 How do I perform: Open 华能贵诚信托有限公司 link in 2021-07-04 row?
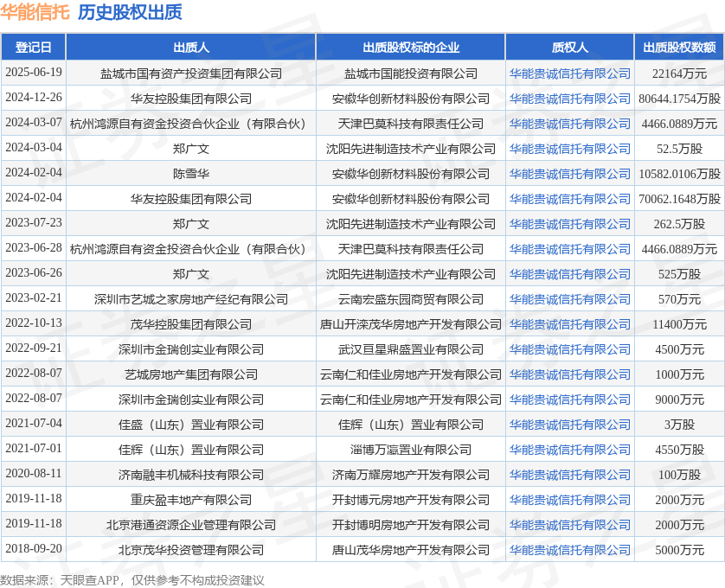coord(569,425)
